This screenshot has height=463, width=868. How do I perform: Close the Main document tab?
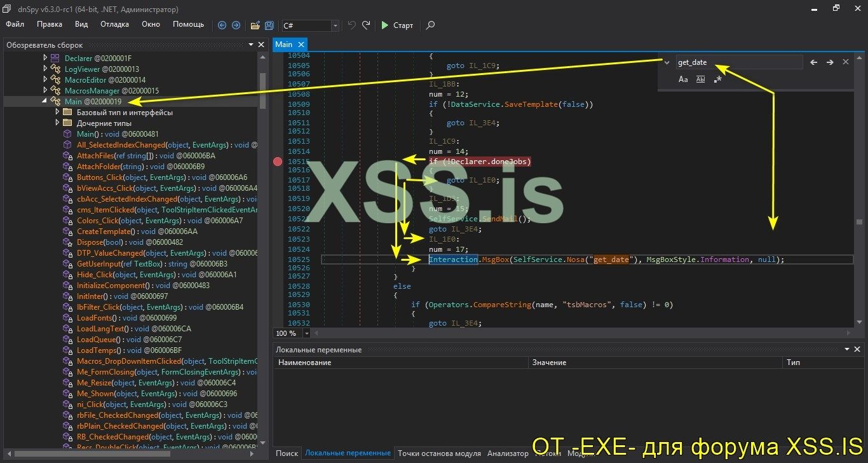[301, 45]
